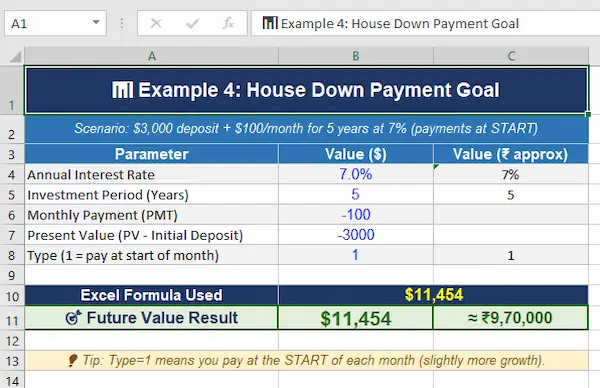
Task: Select row 11 header
Action: tap(12, 318)
